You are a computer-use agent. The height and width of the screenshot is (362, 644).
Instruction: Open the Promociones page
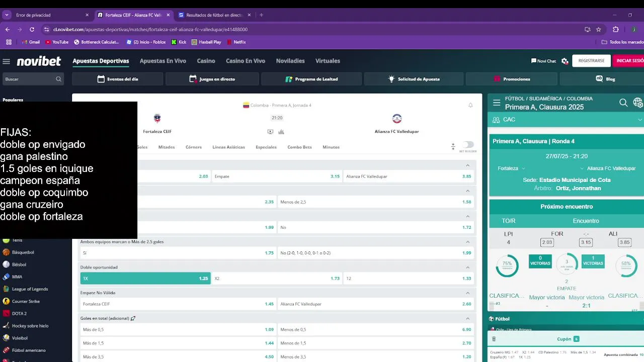pyautogui.click(x=512, y=79)
